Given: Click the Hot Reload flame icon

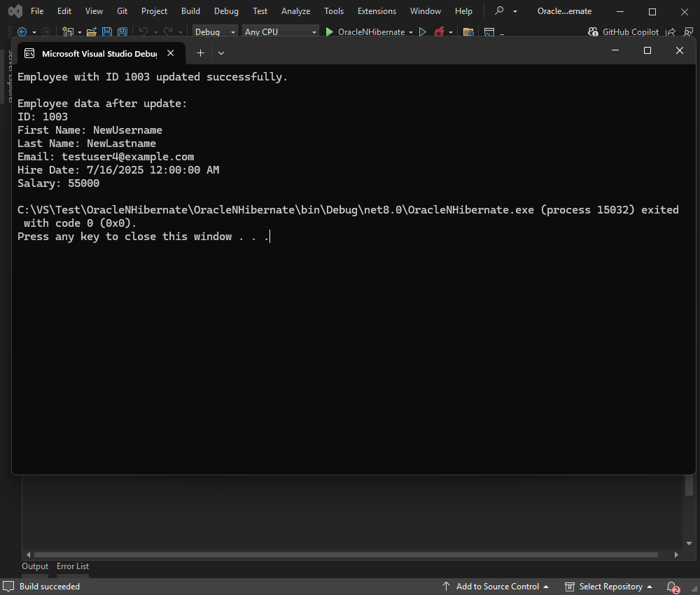Looking at the screenshot, I should pos(437,31).
